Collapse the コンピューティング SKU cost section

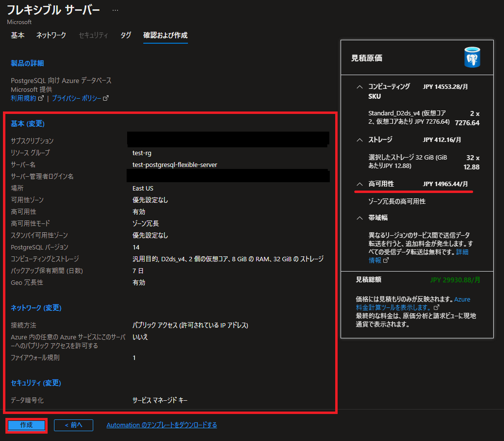tap(360, 87)
